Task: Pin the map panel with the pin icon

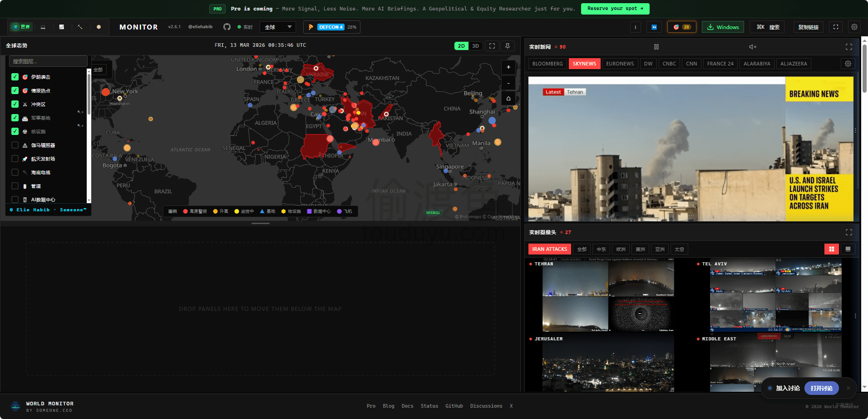Action: 507,46
